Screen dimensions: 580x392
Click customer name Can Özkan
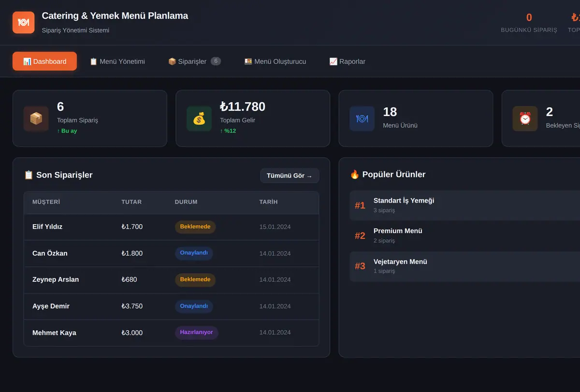50,253
